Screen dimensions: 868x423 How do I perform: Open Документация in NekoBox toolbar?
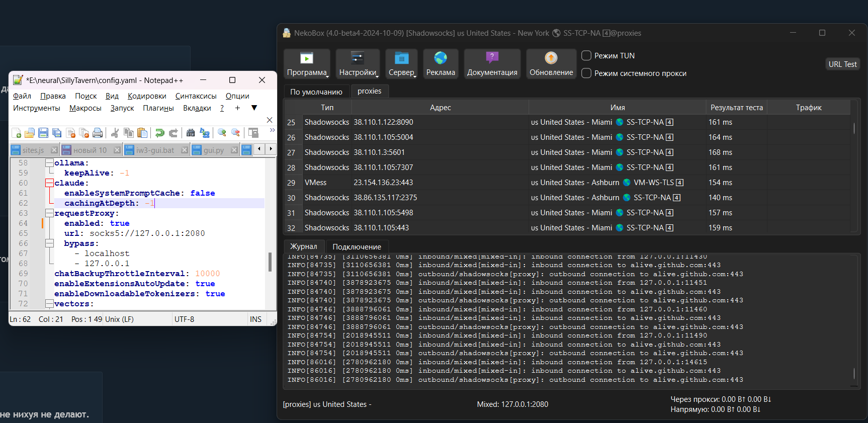(x=492, y=64)
